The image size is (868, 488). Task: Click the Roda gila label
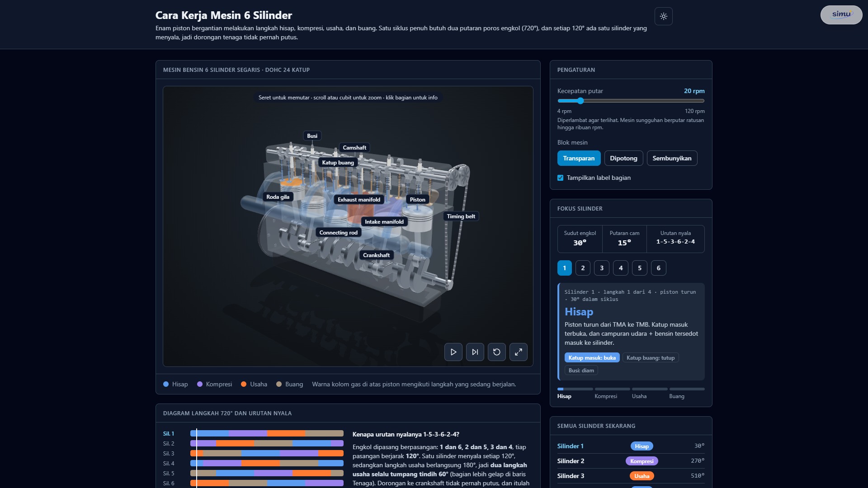(x=278, y=197)
